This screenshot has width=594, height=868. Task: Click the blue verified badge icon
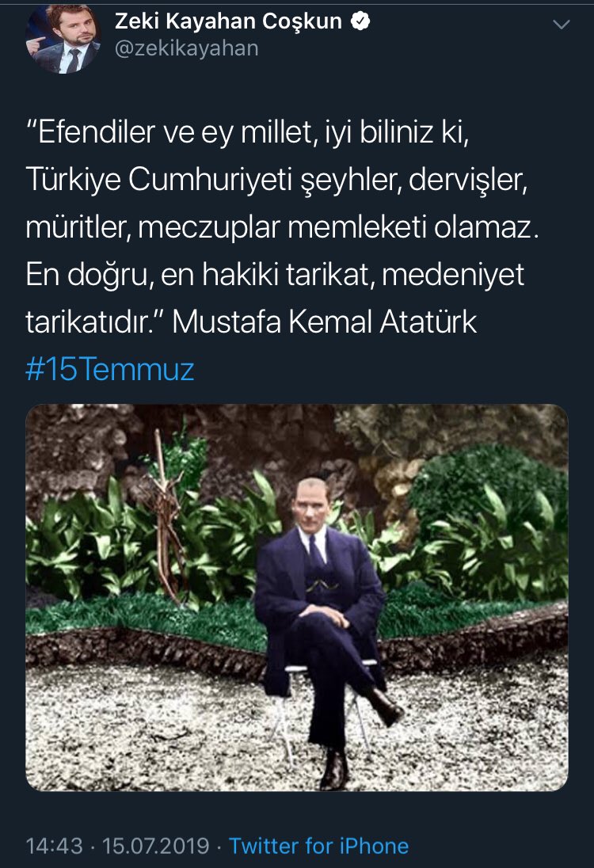[361, 21]
